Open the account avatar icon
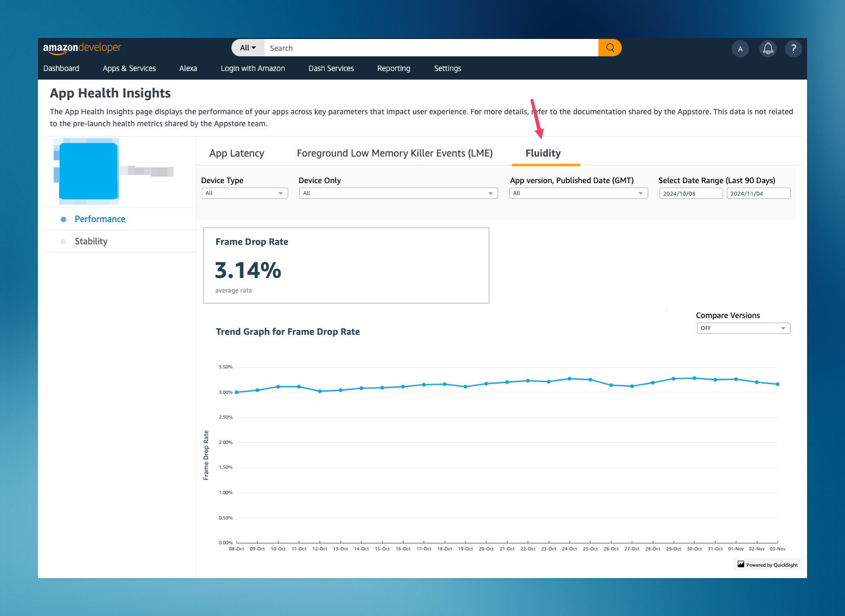The image size is (845, 616). (x=740, y=48)
